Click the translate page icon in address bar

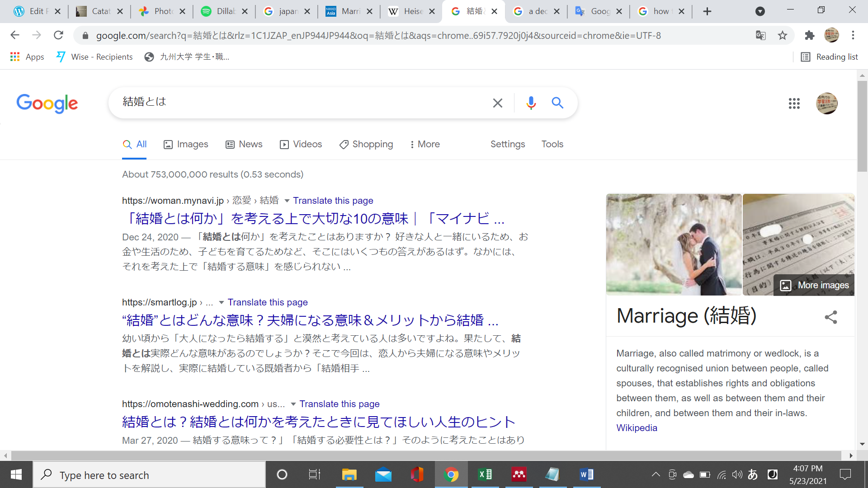pos(761,35)
